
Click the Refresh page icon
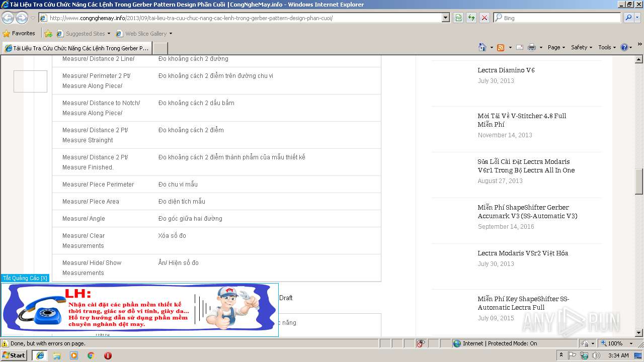[x=471, y=18]
